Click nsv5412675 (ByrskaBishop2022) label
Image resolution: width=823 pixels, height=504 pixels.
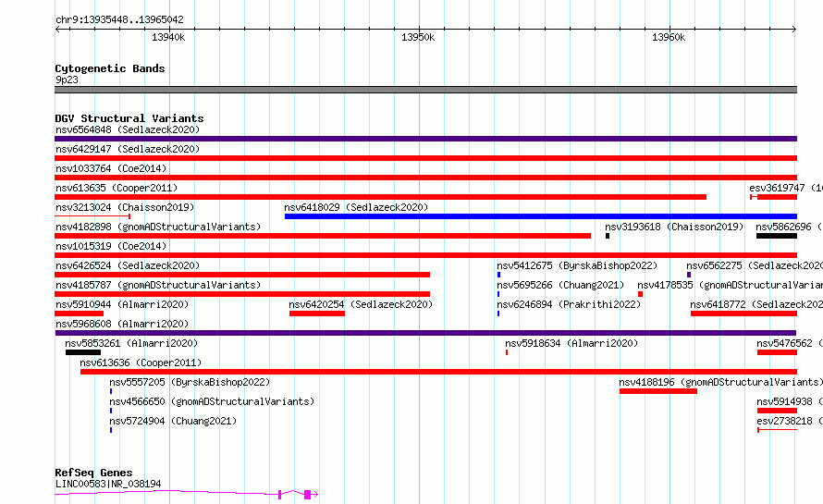click(577, 265)
